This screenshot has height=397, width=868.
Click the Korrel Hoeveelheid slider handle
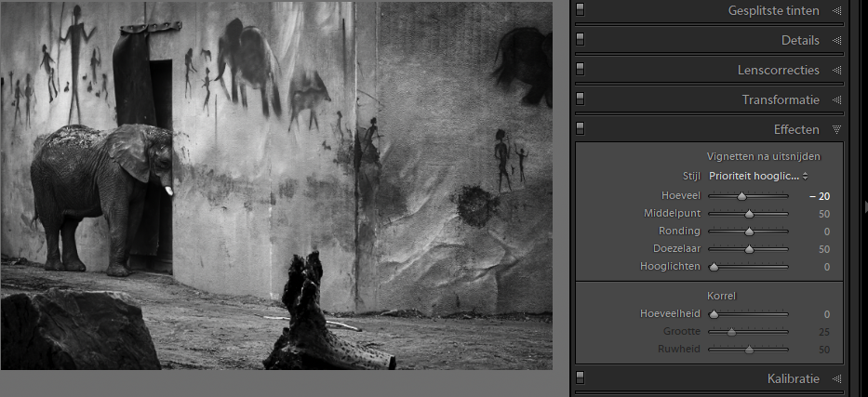714,314
